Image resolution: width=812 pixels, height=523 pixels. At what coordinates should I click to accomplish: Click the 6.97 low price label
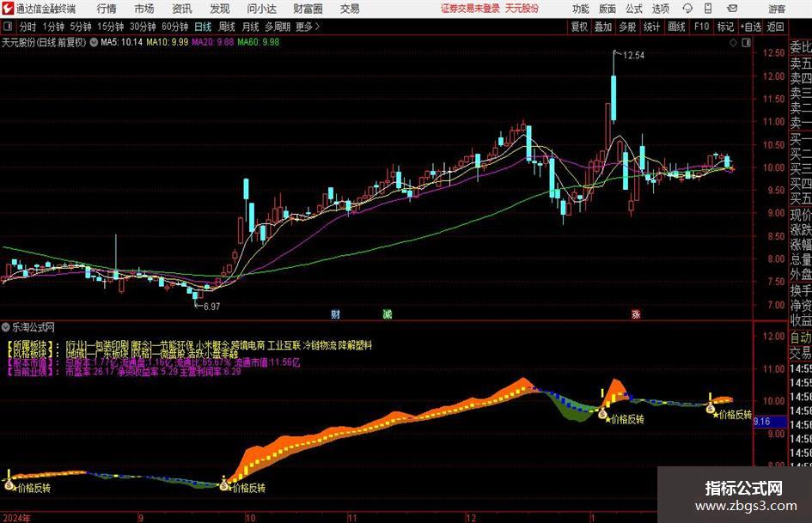click(x=211, y=307)
